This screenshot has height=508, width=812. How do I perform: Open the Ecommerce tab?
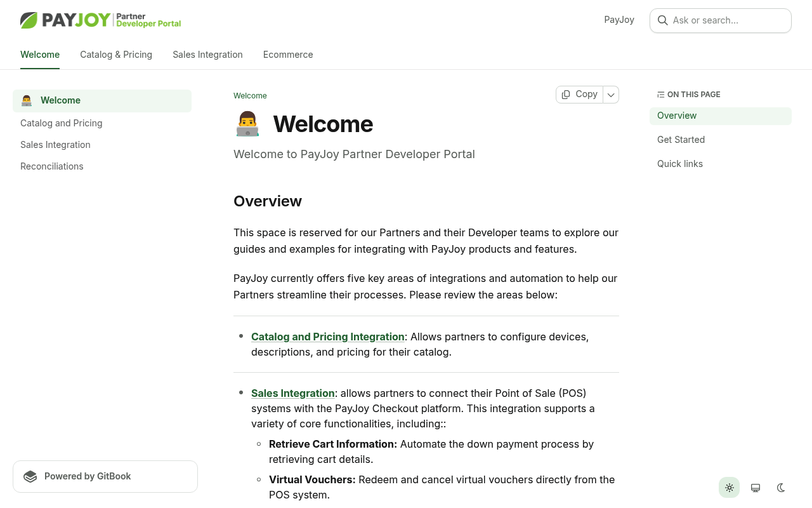click(x=288, y=55)
